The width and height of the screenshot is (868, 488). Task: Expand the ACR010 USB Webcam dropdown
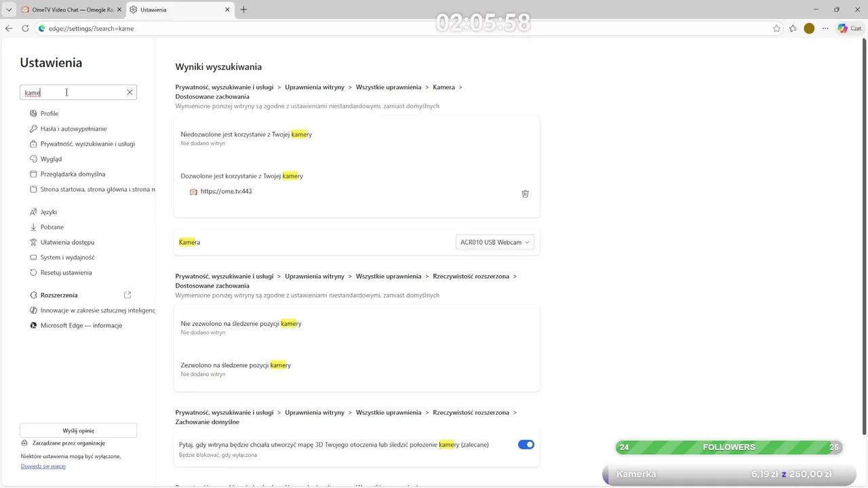pyautogui.click(x=494, y=242)
